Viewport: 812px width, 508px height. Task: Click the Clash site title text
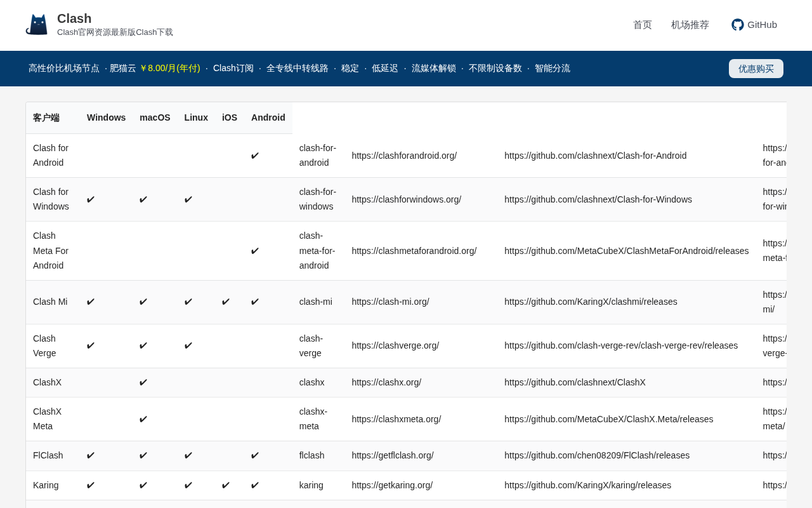[74, 18]
